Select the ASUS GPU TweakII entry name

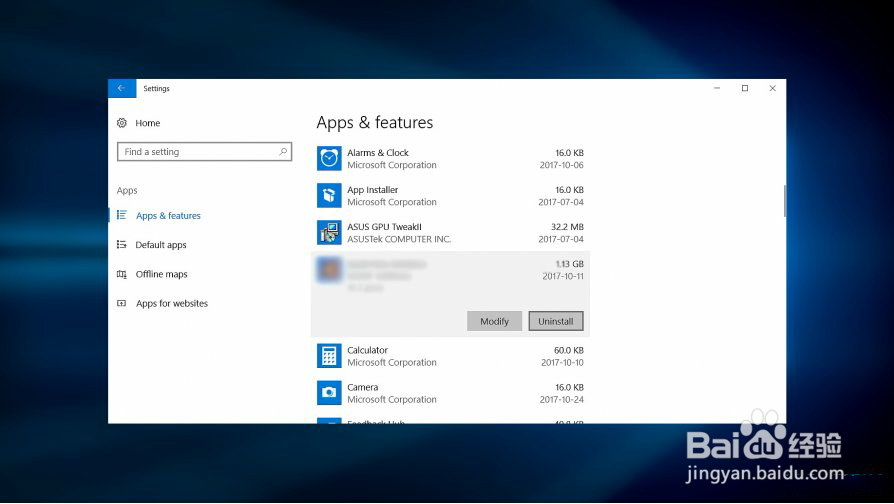385,227
